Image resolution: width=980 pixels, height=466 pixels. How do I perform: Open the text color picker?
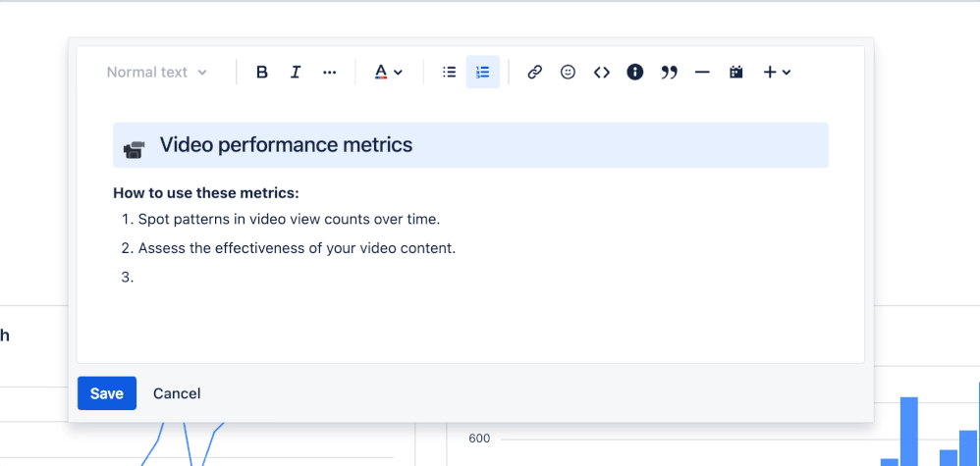381,72
